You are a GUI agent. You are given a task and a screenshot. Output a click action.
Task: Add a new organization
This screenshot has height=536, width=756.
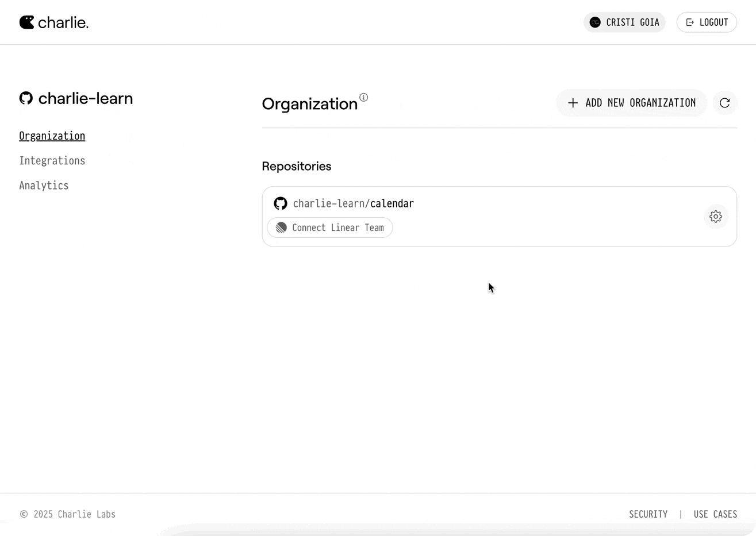point(631,103)
